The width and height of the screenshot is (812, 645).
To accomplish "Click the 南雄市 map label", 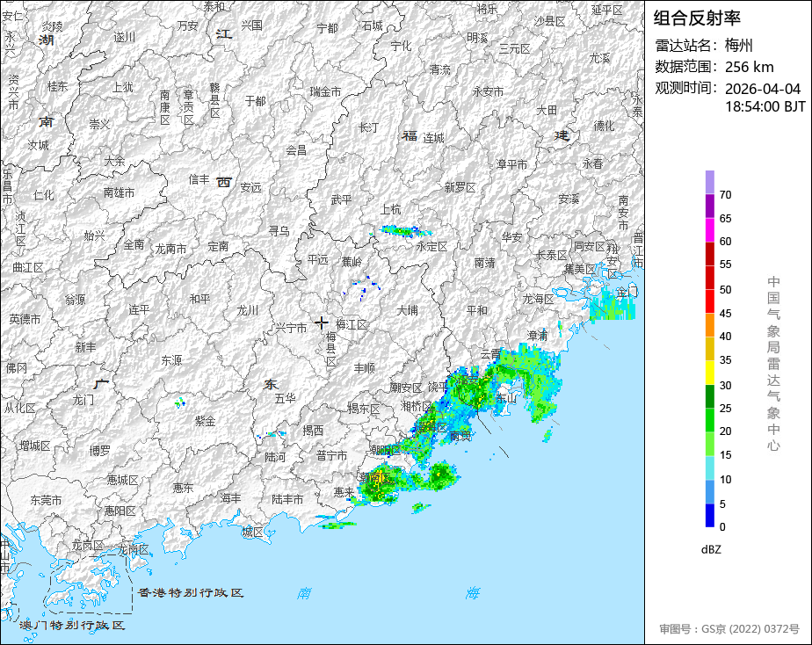I will tap(120, 192).
